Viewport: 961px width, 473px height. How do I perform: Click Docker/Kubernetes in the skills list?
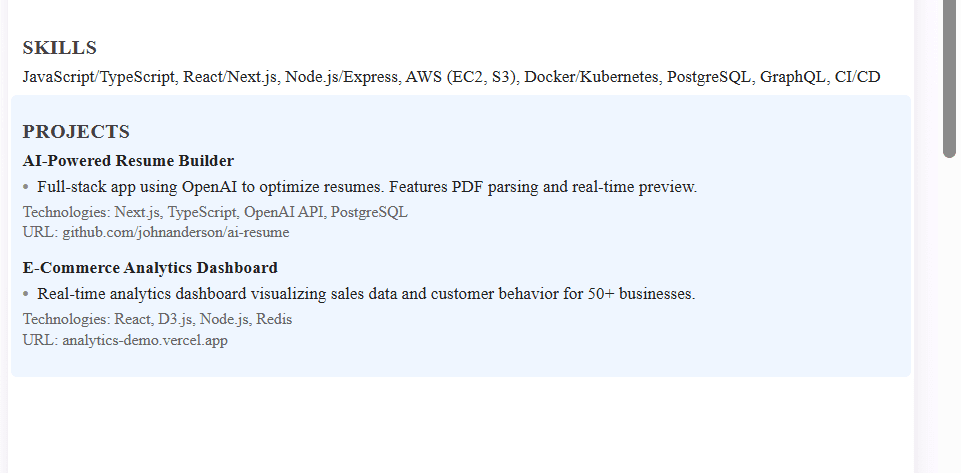(591, 77)
